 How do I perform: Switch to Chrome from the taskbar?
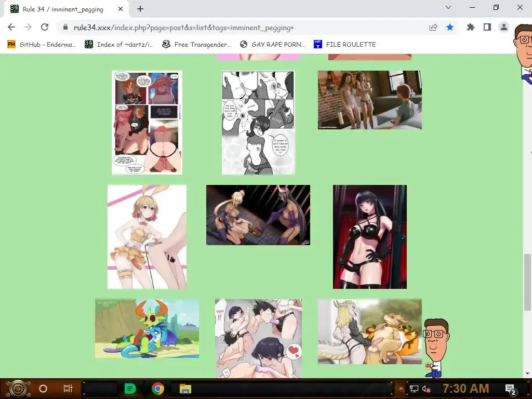tap(157, 389)
